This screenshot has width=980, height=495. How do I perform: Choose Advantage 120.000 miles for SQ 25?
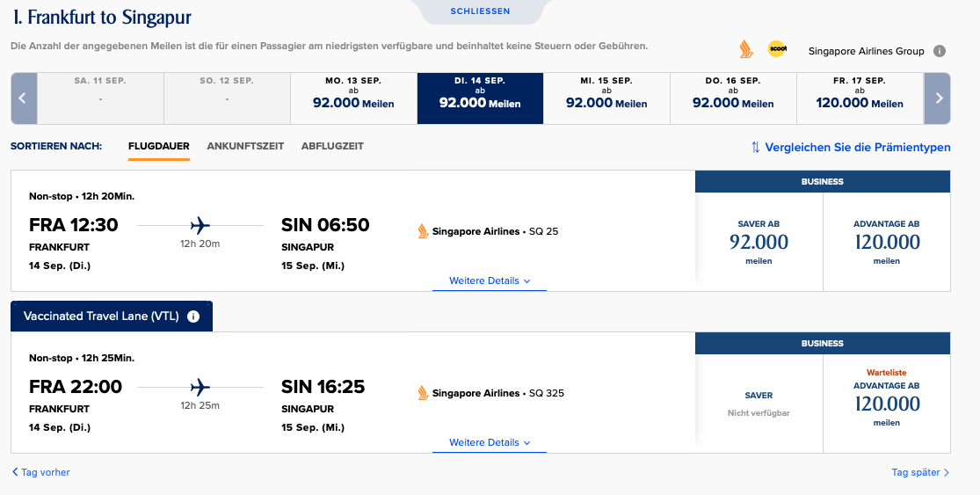point(887,242)
